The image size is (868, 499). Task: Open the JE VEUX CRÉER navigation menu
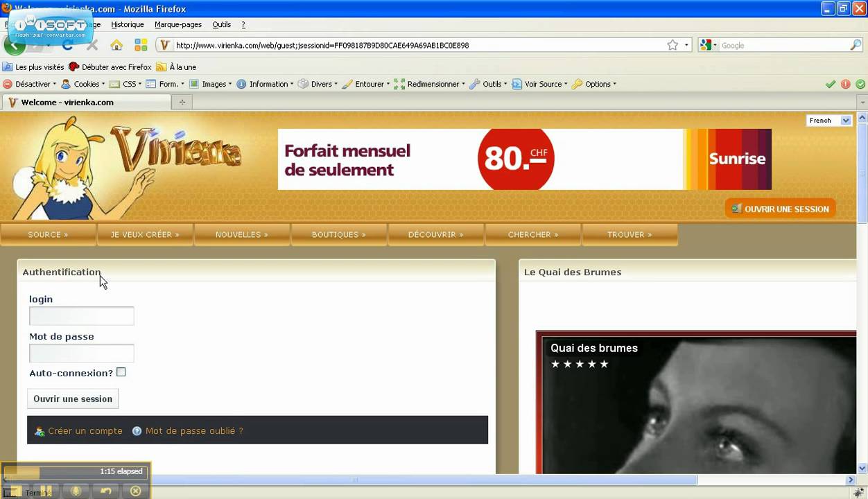coord(145,234)
